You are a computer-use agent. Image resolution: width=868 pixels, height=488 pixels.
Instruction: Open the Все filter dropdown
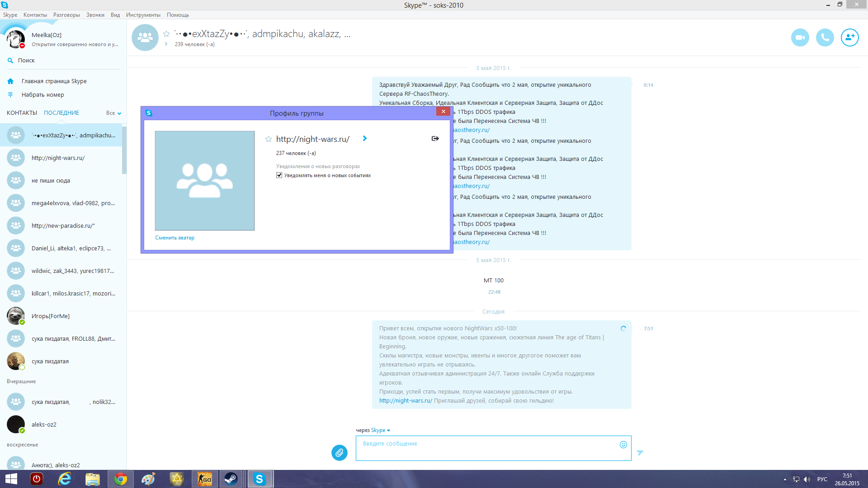coord(113,113)
